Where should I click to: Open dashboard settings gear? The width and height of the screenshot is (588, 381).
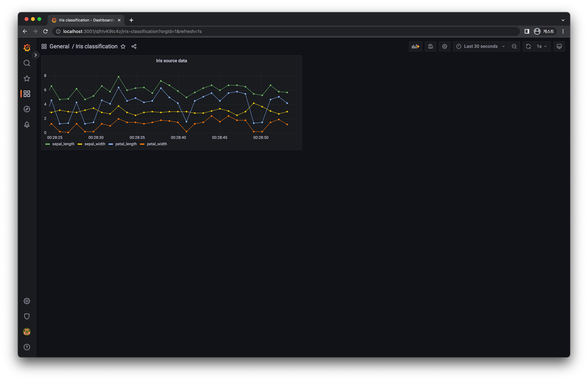point(445,47)
